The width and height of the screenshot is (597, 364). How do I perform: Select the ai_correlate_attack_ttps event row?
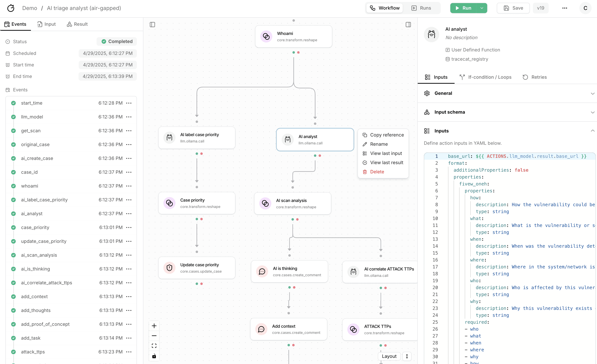[x=71, y=283]
